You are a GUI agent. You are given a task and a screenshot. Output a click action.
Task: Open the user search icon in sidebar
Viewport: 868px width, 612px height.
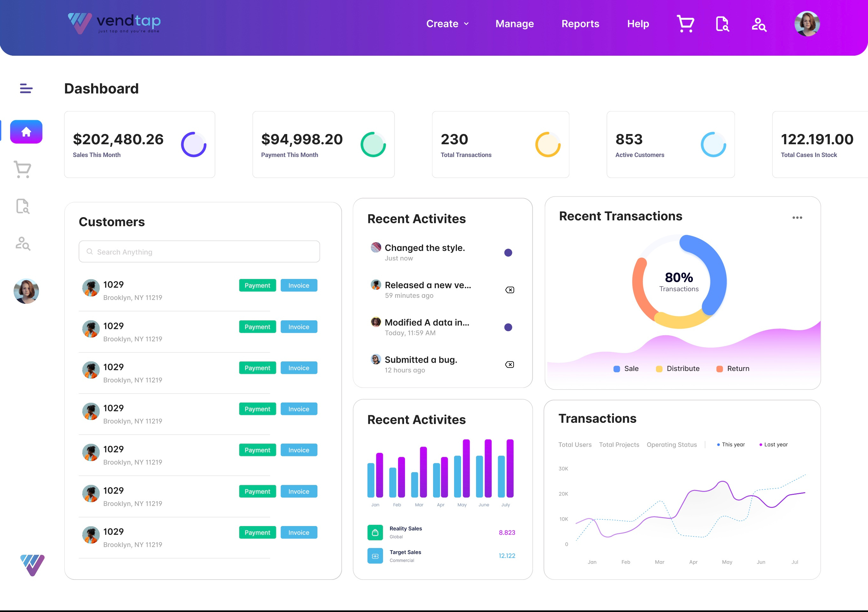pyautogui.click(x=23, y=244)
